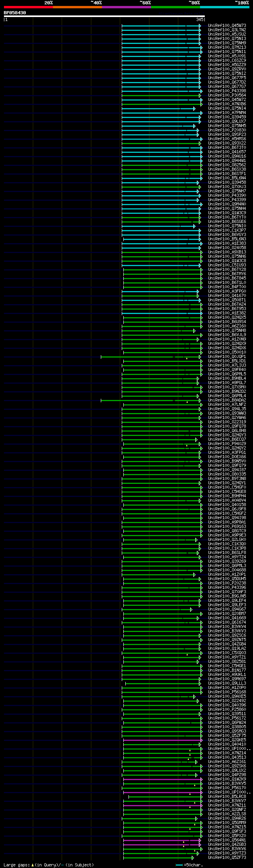
Task: Select the purple alignment bar of UniRef100_Q564N1
Action: (162, 840)
